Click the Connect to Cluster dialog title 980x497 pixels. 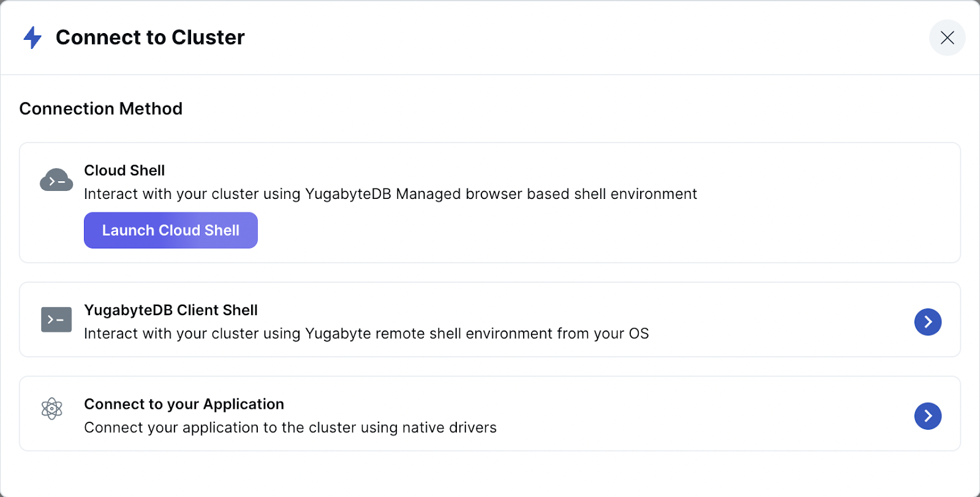click(150, 37)
